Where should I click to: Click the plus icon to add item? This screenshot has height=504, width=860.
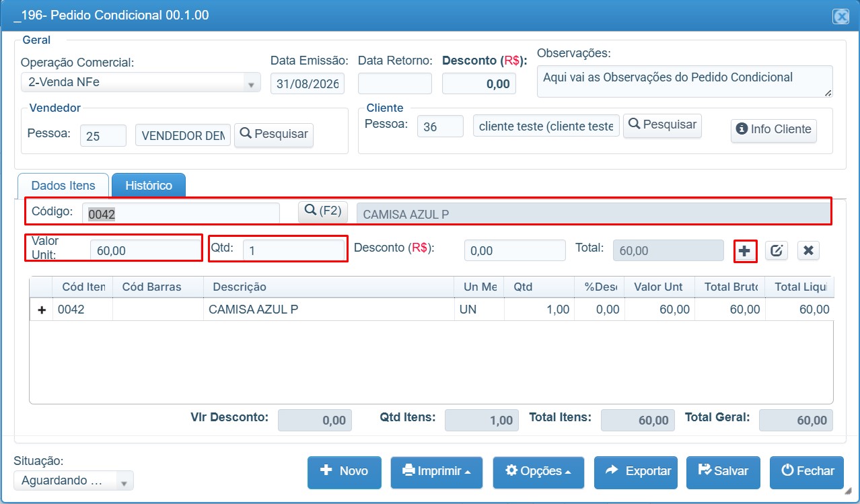744,251
